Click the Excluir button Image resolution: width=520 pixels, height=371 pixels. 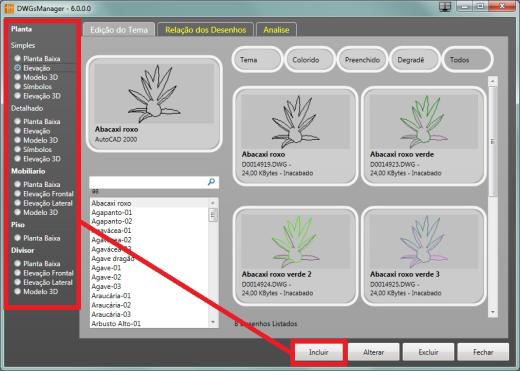pyautogui.click(x=428, y=352)
